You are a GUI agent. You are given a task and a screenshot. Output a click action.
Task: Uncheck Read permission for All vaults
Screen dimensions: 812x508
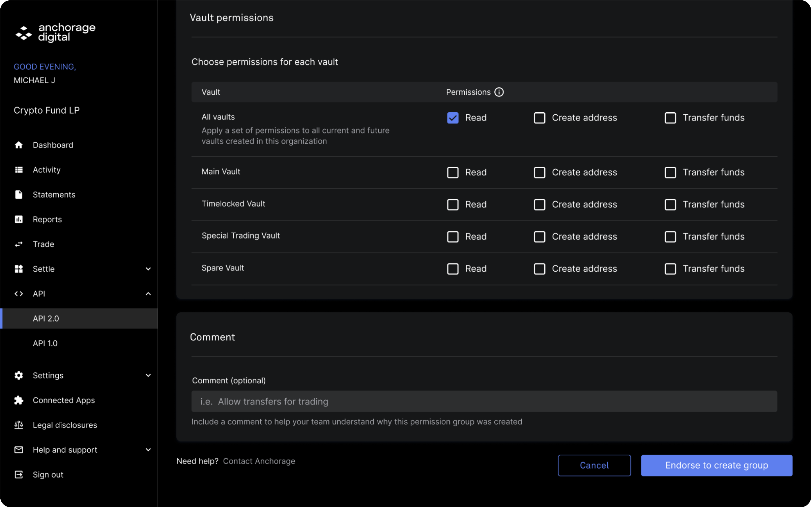tap(453, 118)
